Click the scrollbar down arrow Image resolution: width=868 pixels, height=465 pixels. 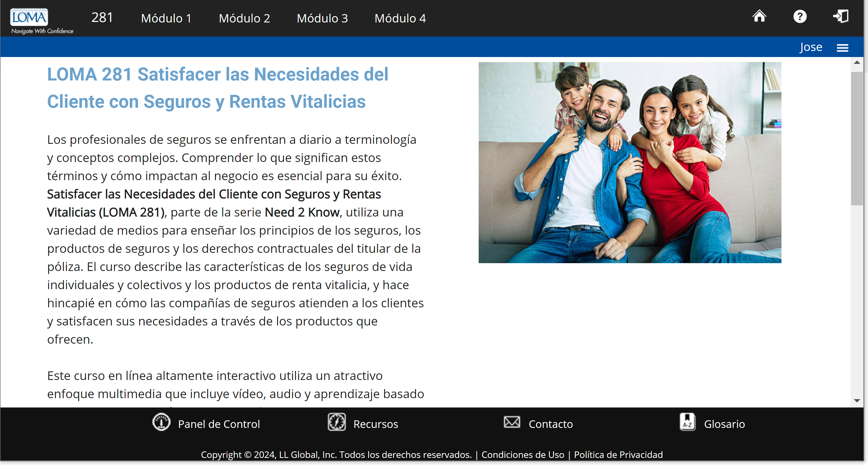(x=857, y=401)
